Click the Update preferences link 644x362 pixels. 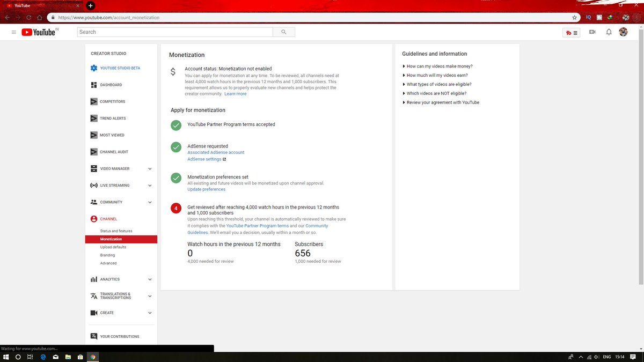tap(207, 189)
